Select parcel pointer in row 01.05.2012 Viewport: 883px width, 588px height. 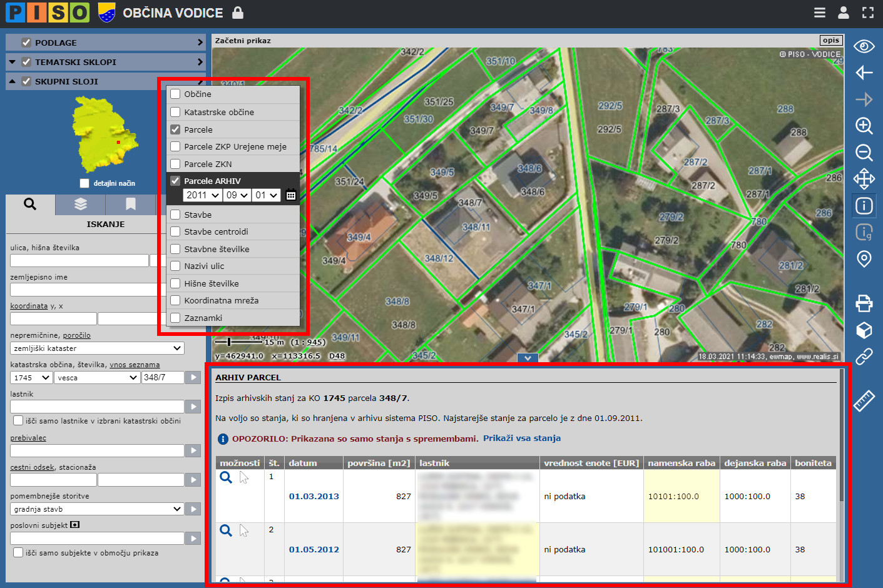coord(244,531)
